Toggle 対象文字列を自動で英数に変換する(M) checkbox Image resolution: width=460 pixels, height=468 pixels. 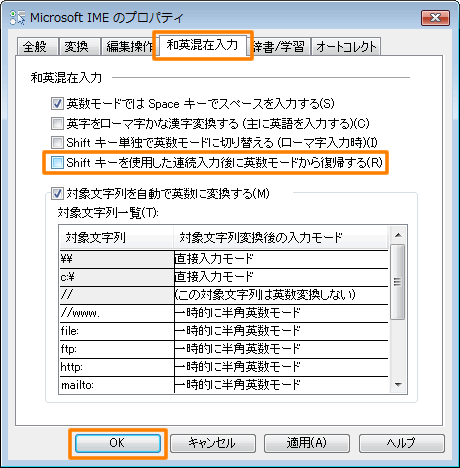point(57,193)
